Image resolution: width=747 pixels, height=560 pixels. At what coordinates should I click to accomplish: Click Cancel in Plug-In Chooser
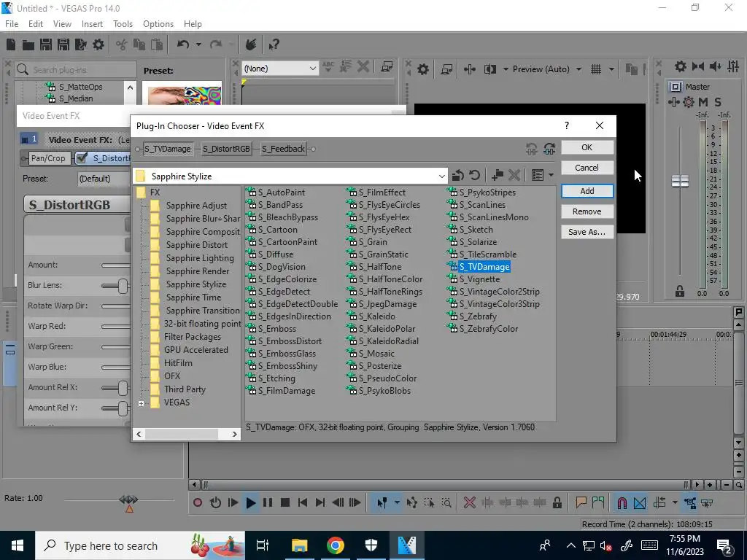pyautogui.click(x=587, y=168)
